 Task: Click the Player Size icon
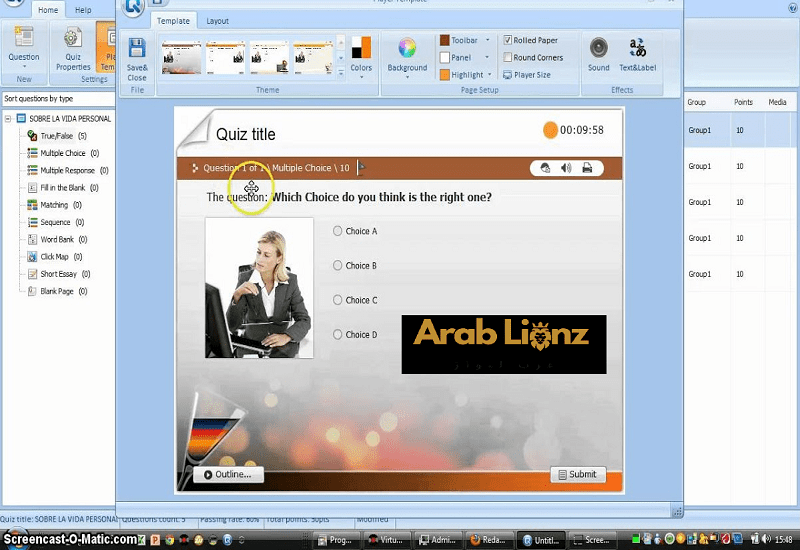tap(507, 75)
